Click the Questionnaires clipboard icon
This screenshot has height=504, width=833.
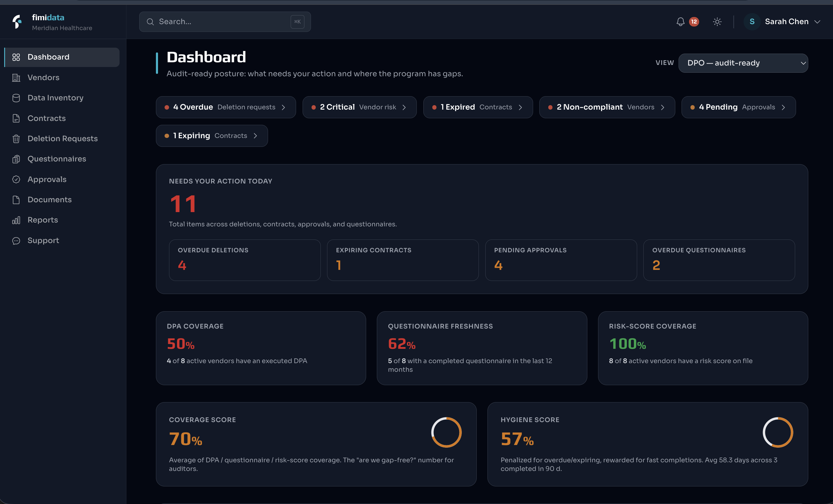pos(16,159)
